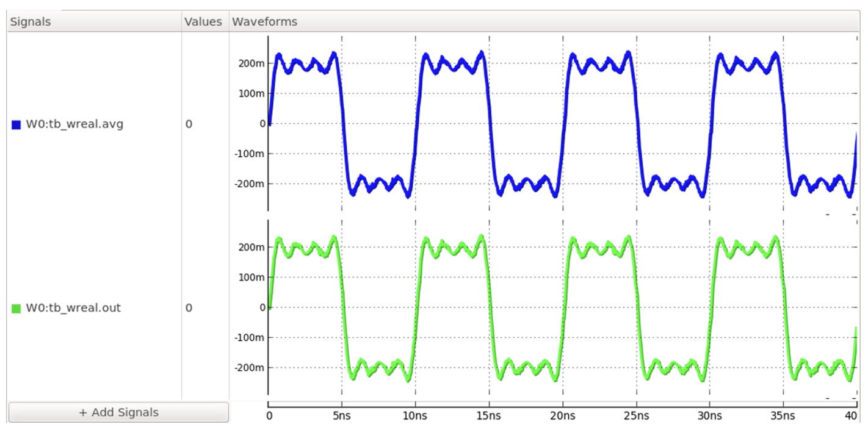Click the 15ns label on time axis
This screenshot has width=868, height=433.
point(489,416)
